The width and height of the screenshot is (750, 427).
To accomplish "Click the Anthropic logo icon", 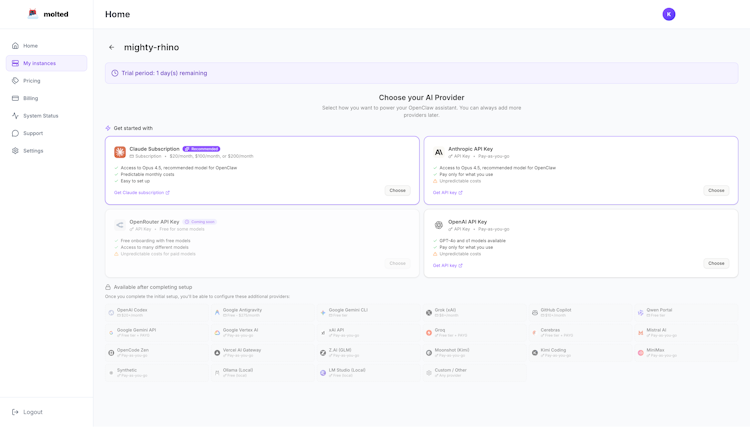I will 439,152.
